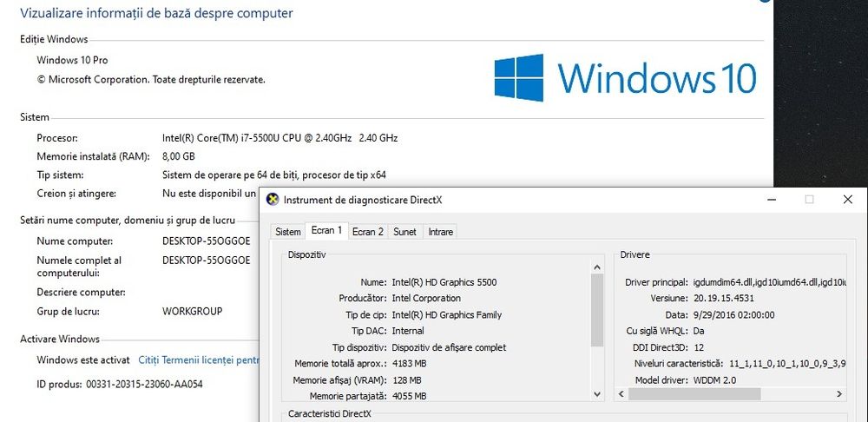The width and height of the screenshot is (868, 422).
Task: Click 'Dispozitiv de afișare complet' value
Action: pyautogui.click(x=449, y=348)
